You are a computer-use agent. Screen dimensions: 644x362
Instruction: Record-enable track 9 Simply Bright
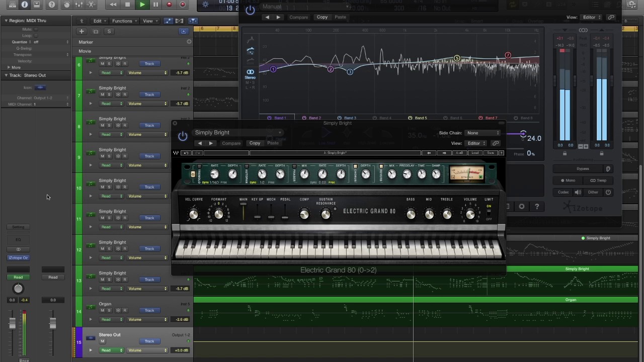pos(125,156)
